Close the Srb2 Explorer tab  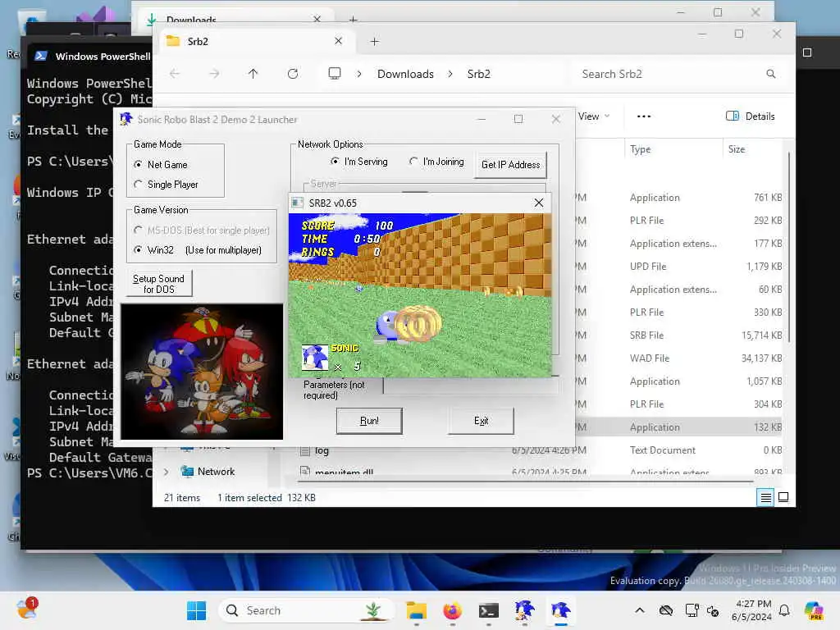(338, 41)
